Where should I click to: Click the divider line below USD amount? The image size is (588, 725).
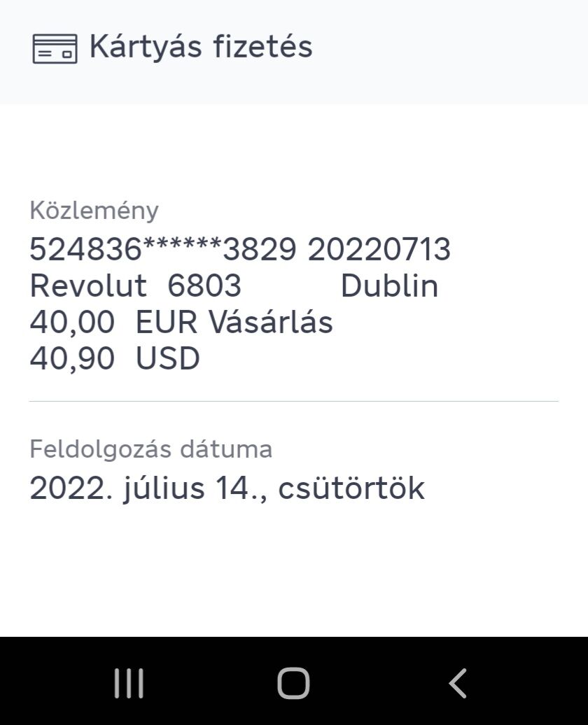click(x=294, y=401)
